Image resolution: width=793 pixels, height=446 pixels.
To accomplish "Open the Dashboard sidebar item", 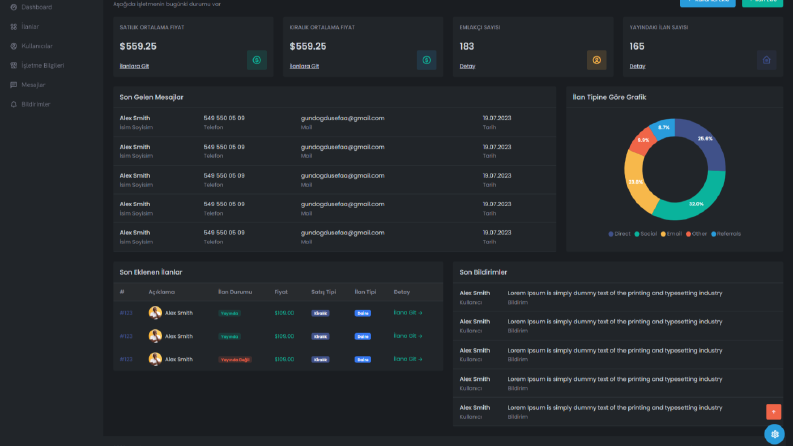I will [31, 7].
